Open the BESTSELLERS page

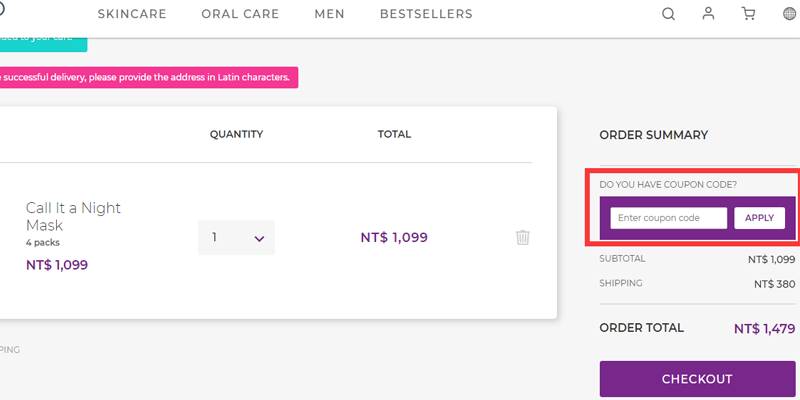tap(426, 14)
